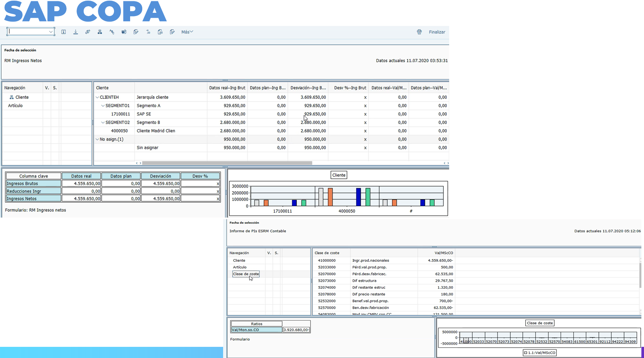Screen dimensions: 644x358
Task: Click the document-with-glasses display icon
Action: click(x=160, y=32)
